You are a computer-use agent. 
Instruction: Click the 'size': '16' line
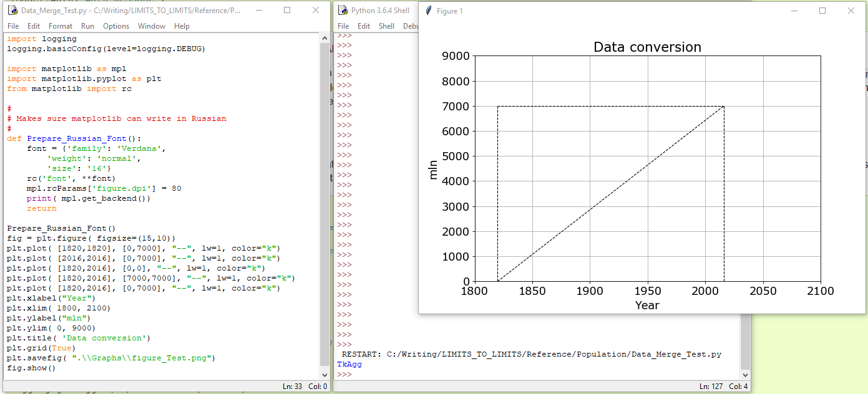click(x=79, y=168)
